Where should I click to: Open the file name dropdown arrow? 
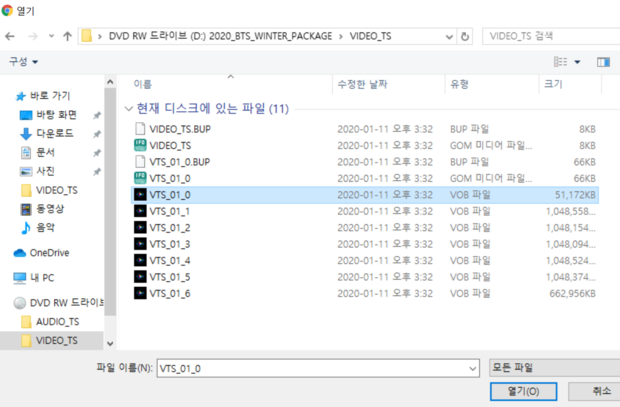(x=473, y=369)
